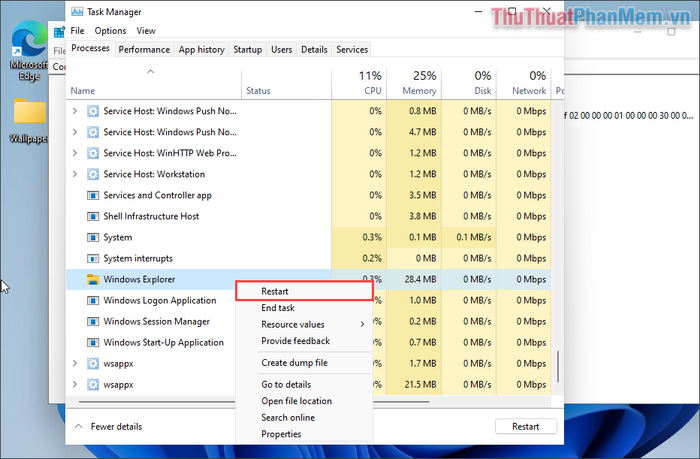The height and width of the screenshot is (459, 700).
Task: Click the Windows Start-Up Application icon
Action: point(93,342)
